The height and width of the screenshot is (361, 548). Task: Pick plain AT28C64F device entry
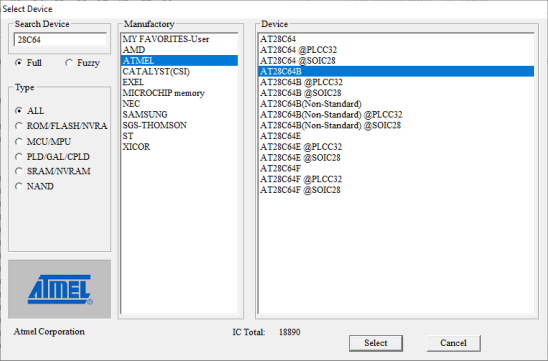396,168
